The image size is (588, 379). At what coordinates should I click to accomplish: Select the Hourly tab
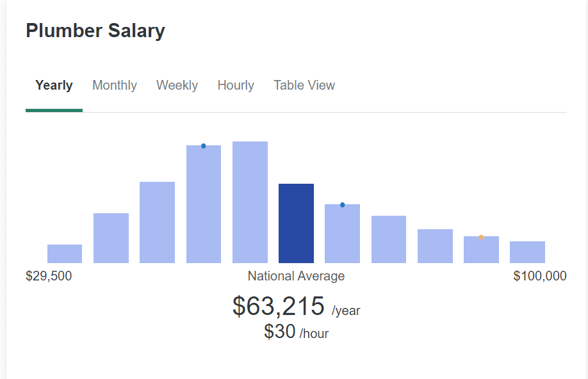[x=236, y=85]
